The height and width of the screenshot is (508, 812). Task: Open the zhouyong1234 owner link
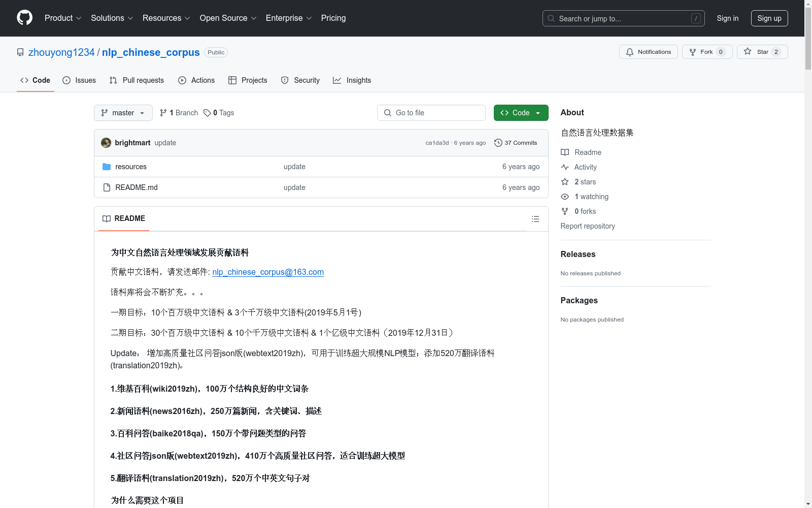coord(61,52)
